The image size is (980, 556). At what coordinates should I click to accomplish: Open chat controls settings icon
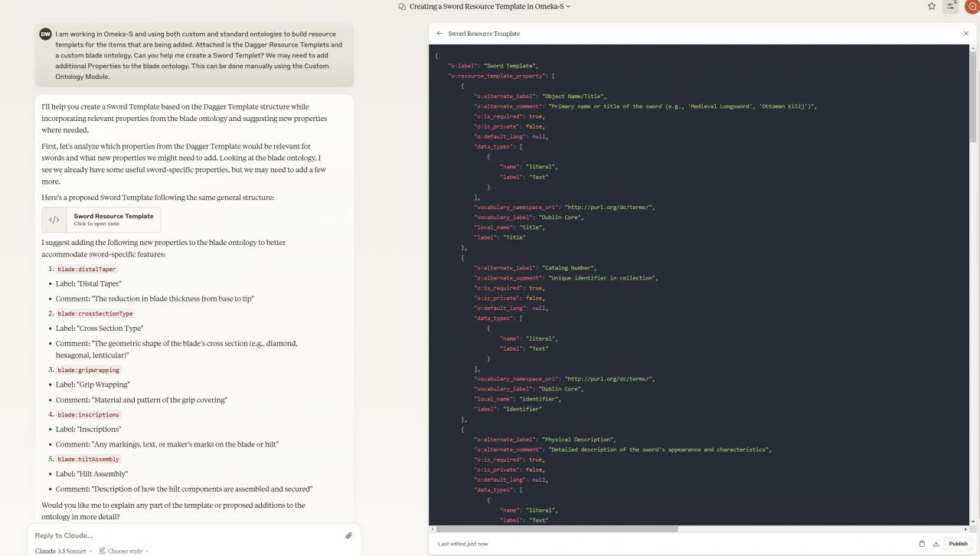[x=950, y=6]
